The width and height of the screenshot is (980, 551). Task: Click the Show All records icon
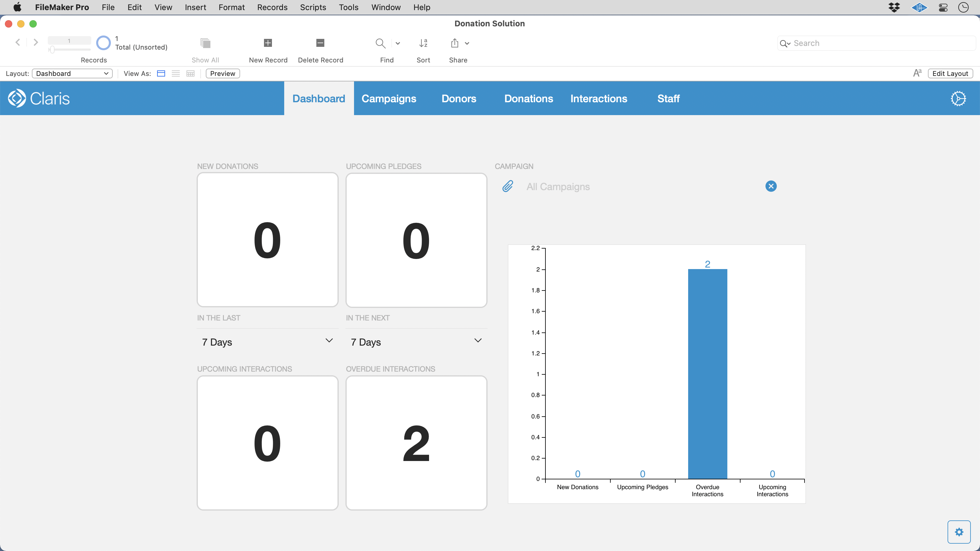tap(205, 43)
